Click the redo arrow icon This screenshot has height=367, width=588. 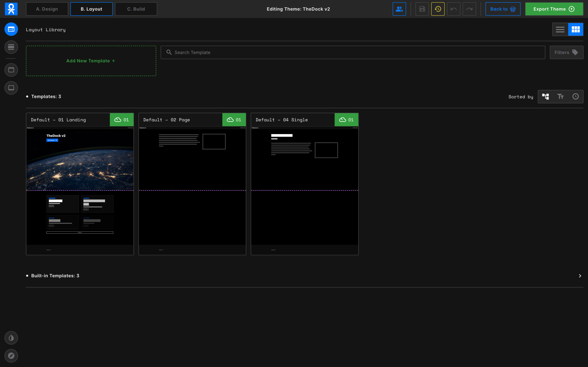(x=469, y=9)
